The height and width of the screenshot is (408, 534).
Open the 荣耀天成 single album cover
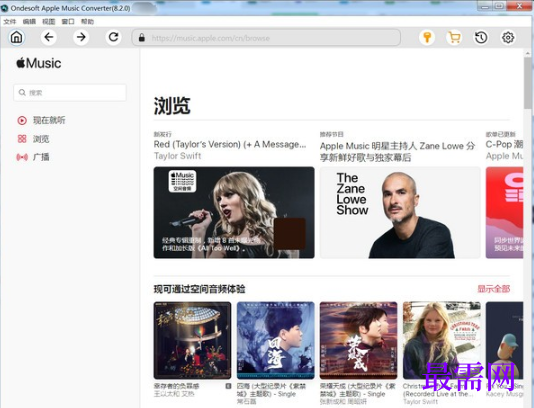359,340
